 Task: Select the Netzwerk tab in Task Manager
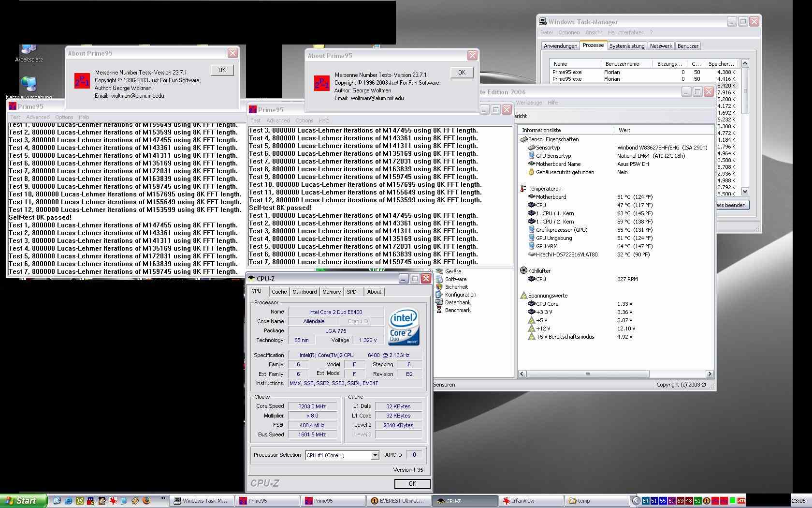pyautogui.click(x=661, y=46)
